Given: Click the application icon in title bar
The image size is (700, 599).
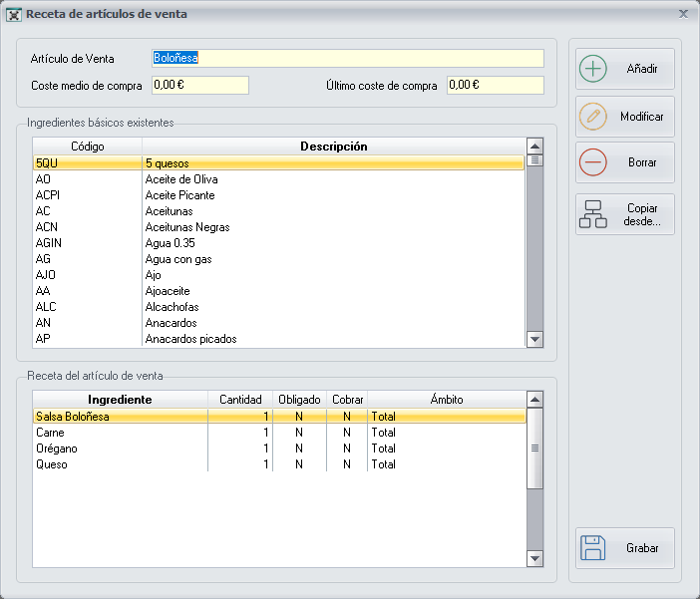Looking at the screenshot, I should tap(14, 14).
